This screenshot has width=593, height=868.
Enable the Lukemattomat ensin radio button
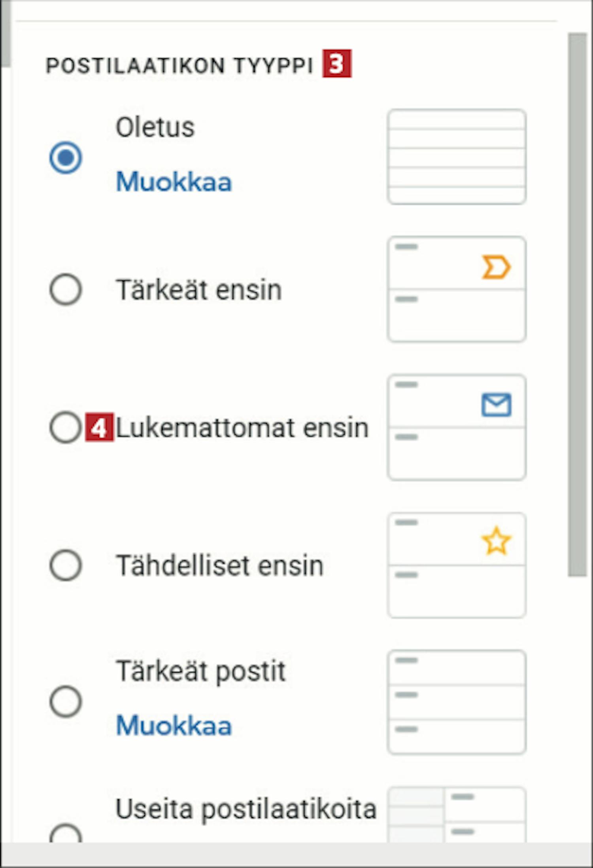point(66,427)
